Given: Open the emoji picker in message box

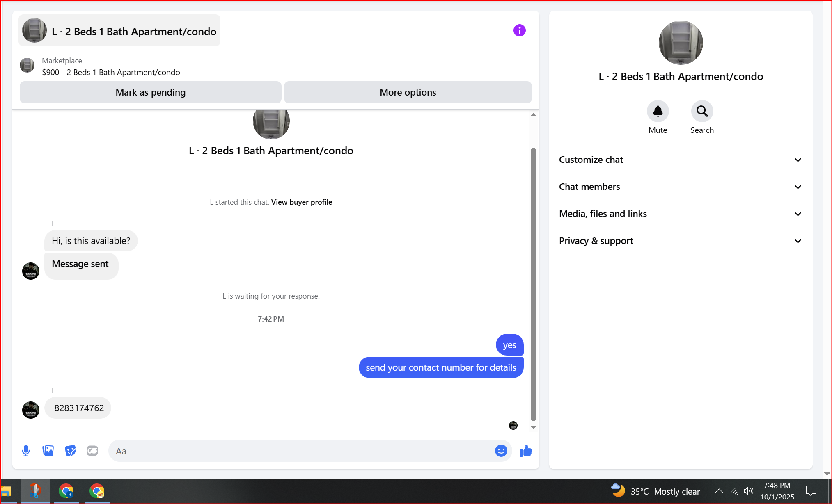Looking at the screenshot, I should pyautogui.click(x=501, y=451).
